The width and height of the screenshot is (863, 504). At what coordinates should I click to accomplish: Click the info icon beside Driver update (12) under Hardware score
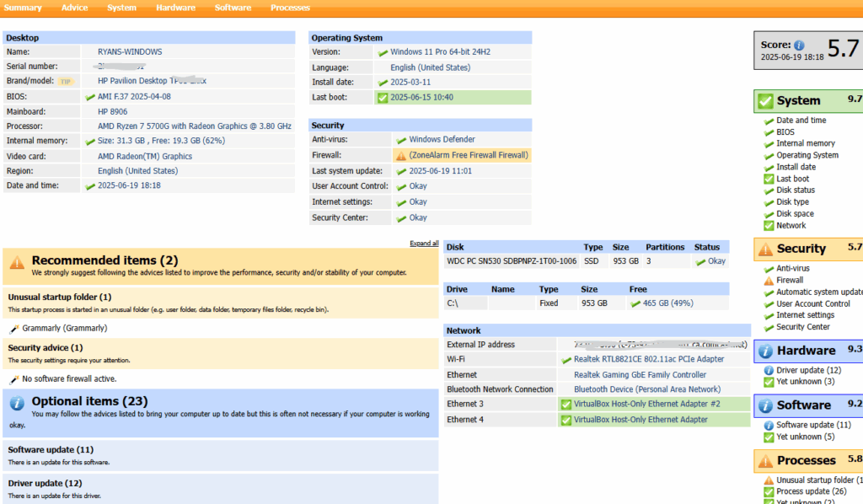[x=769, y=371]
